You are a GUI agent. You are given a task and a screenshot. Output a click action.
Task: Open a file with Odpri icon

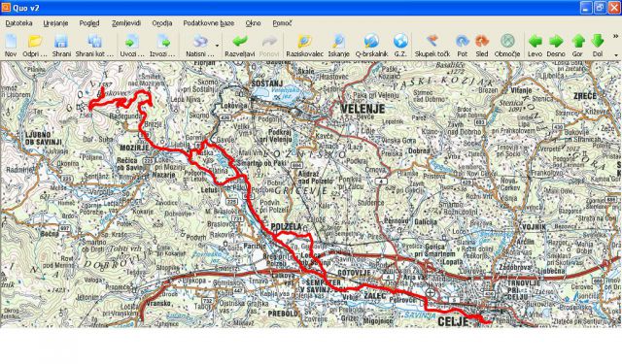pyautogui.click(x=35, y=41)
